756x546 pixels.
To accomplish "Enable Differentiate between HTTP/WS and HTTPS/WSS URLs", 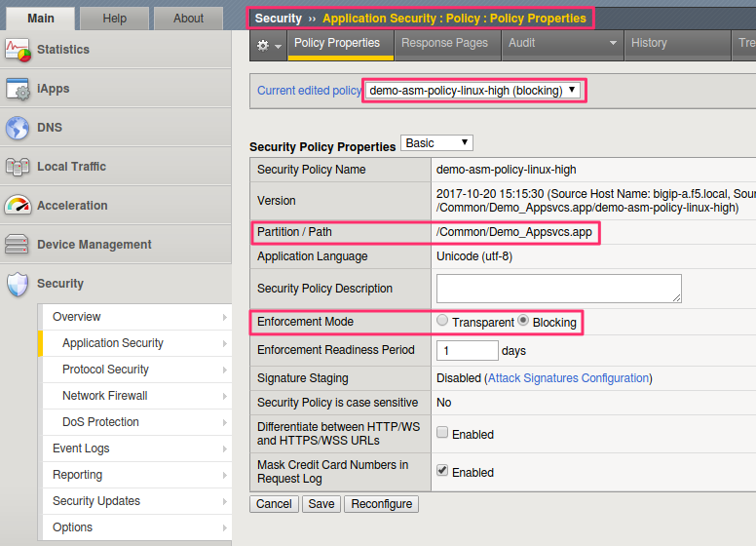I will (442, 432).
